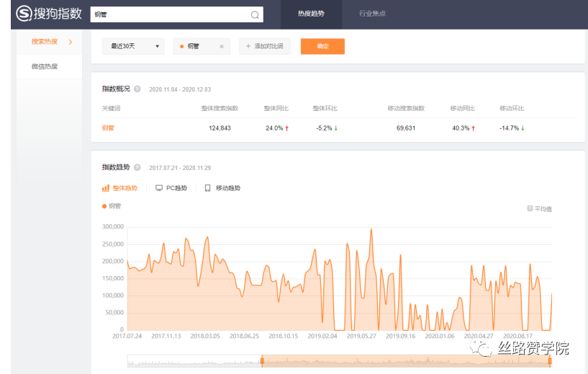Open 微信热度 in the sidebar
The image size is (588, 374).
tap(45, 66)
